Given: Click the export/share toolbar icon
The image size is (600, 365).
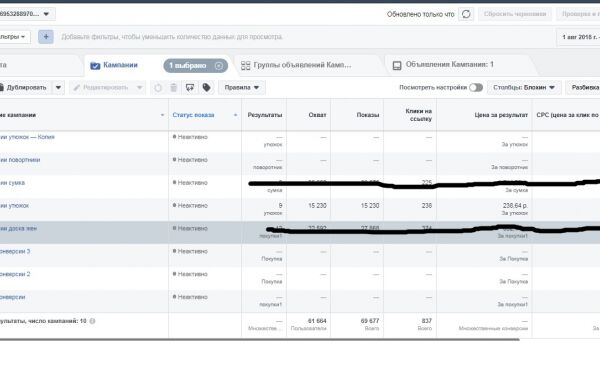Looking at the screenshot, I should click(190, 88).
